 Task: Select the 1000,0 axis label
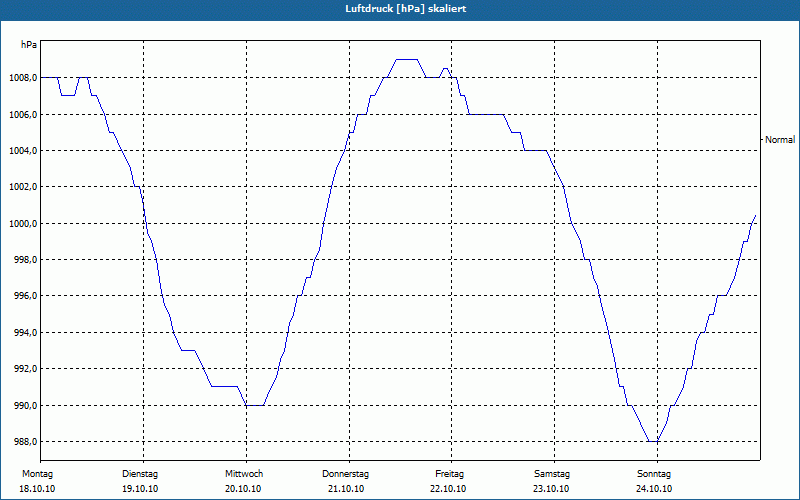tap(22, 223)
